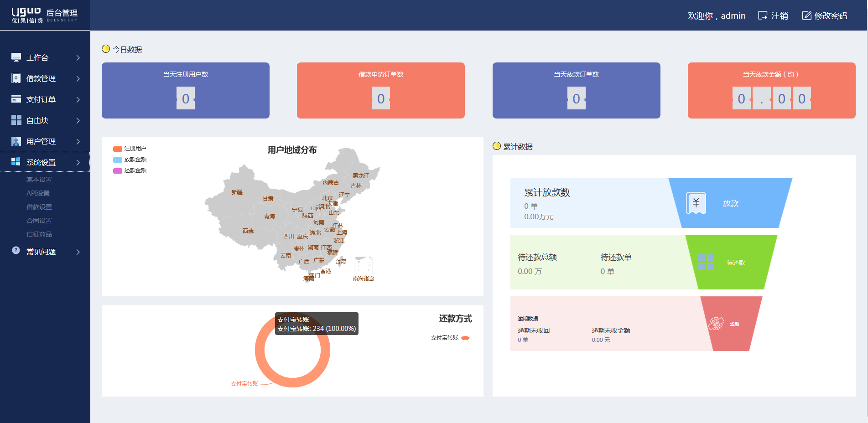Click the 修改密码 pencil icon

pos(806,15)
